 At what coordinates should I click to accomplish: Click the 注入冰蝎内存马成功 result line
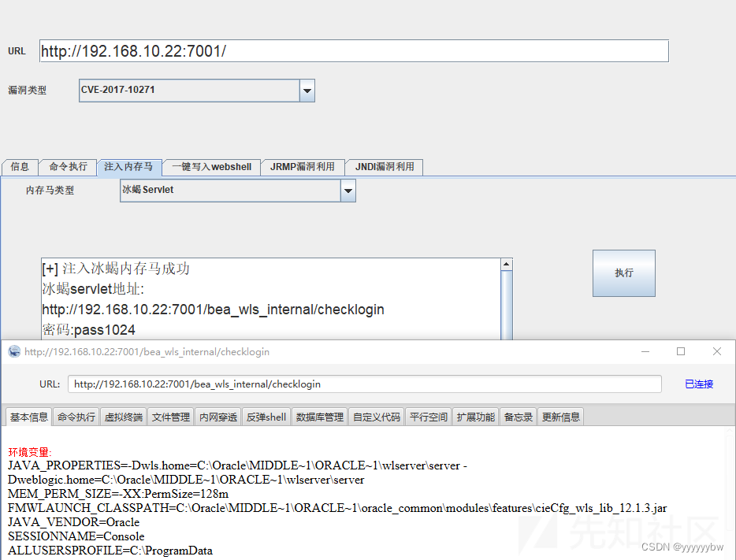(x=116, y=269)
